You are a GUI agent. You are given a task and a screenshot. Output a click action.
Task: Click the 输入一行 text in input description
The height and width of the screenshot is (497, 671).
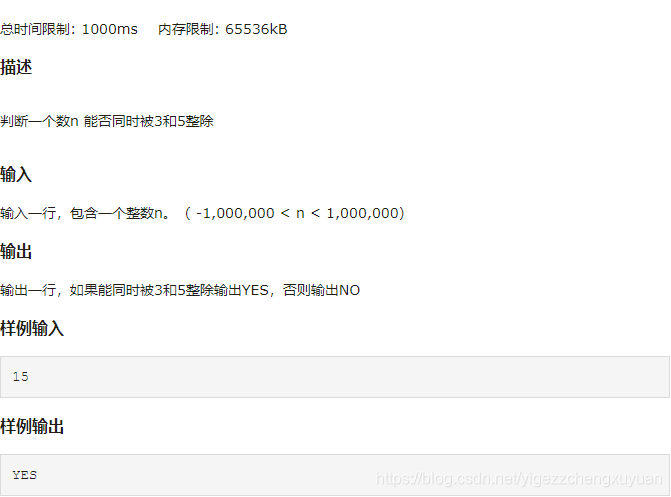[x=28, y=213]
